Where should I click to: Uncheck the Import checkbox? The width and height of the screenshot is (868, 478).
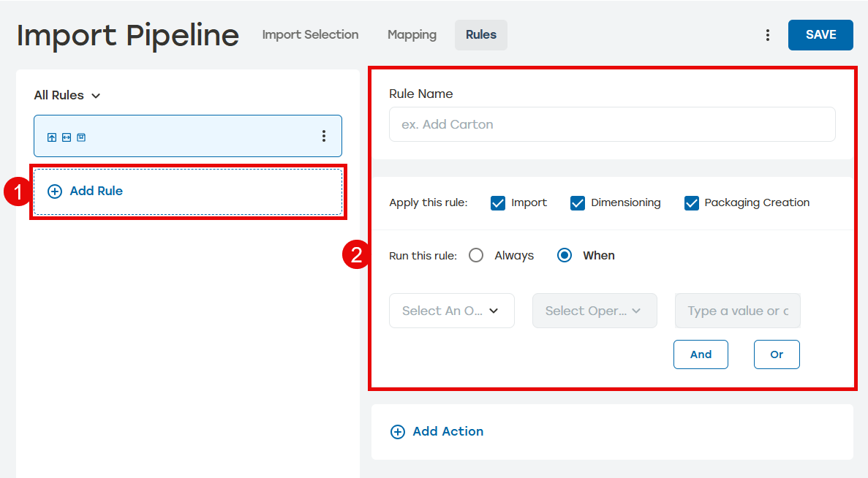pos(498,203)
